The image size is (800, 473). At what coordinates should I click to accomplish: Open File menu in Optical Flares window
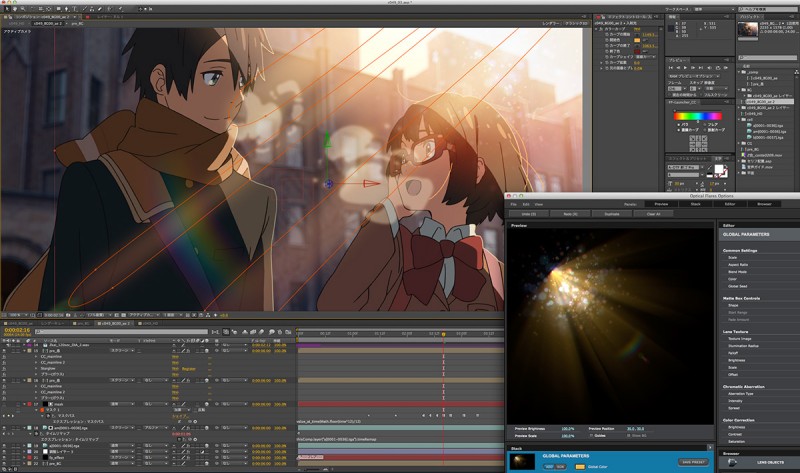coord(514,204)
